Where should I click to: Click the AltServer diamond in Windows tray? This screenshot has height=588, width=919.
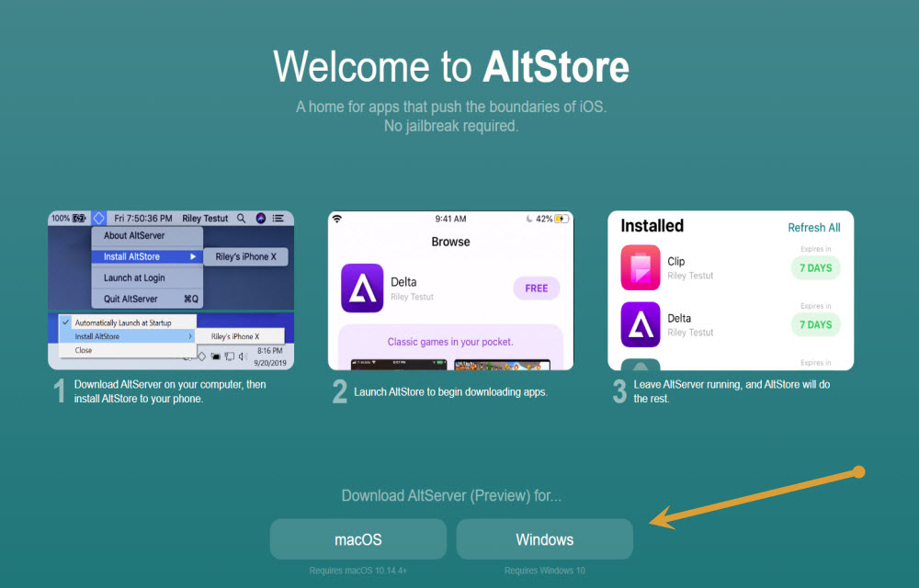pyautogui.click(x=201, y=356)
